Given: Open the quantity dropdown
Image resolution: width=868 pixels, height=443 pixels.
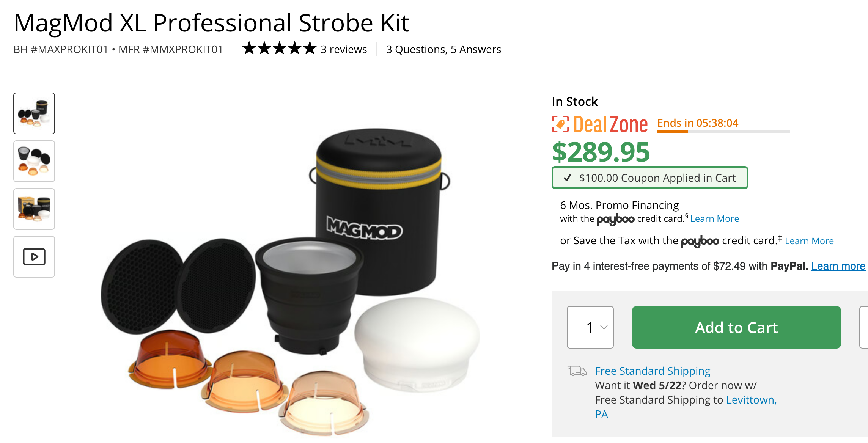Looking at the screenshot, I should [x=590, y=327].
